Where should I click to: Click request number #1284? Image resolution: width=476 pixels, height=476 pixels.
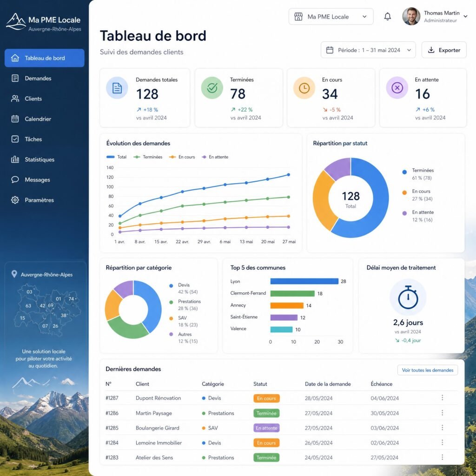pos(112,443)
